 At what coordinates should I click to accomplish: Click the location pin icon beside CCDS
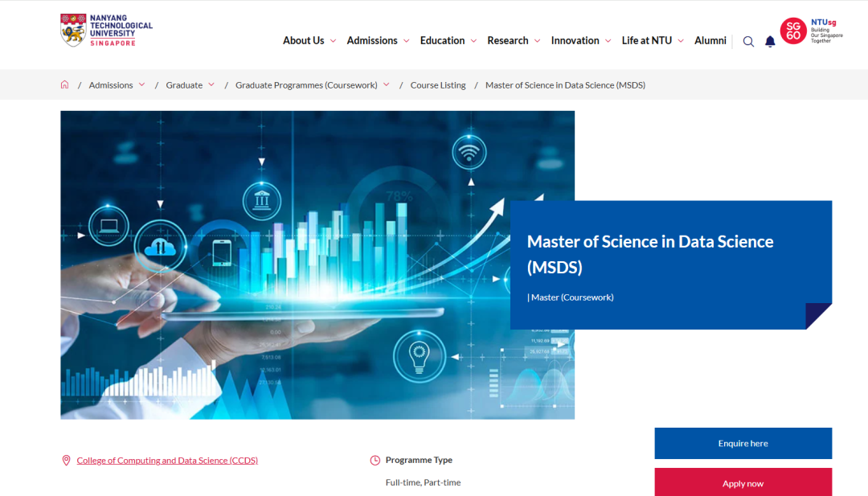(66, 461)
